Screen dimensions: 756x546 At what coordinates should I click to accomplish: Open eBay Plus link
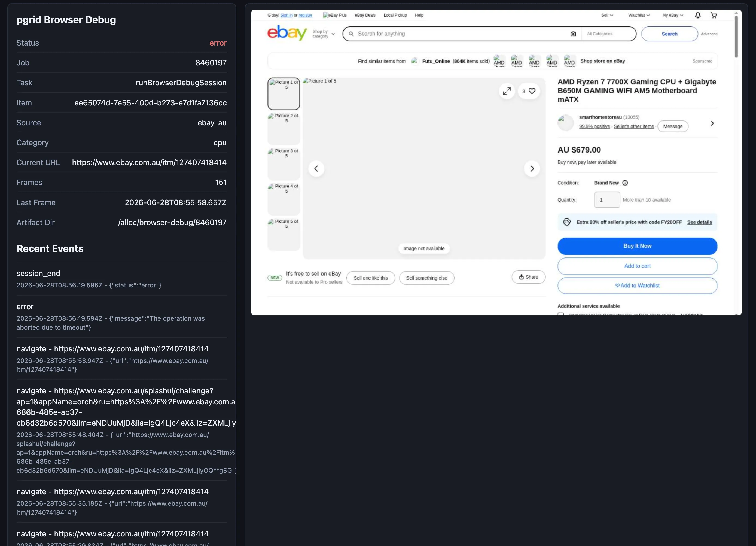(x=335, y=15)
